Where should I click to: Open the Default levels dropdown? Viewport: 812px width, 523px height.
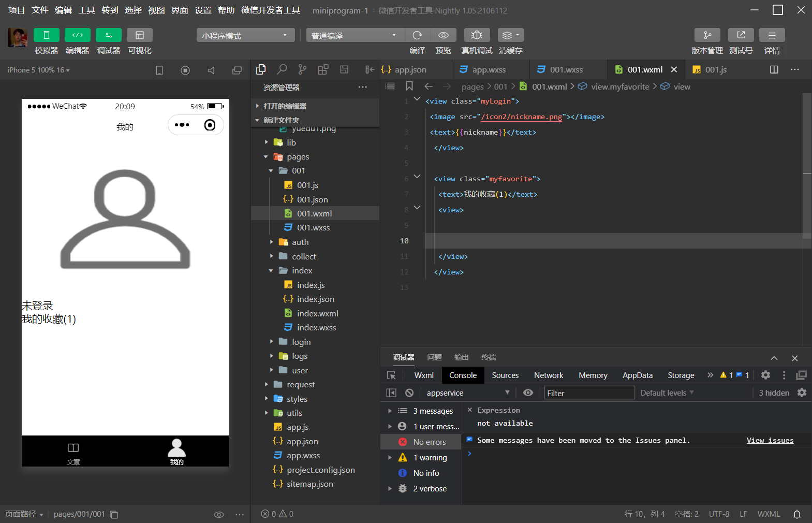(x=667, y=393)
